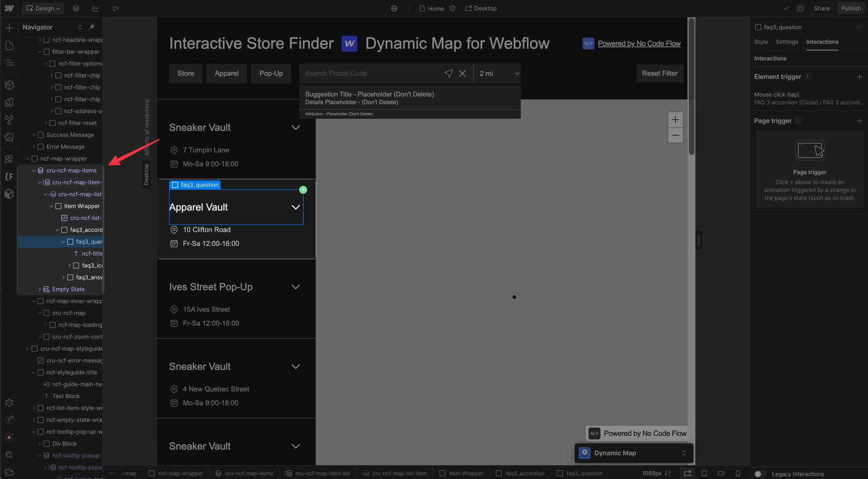Click the canvas vertical scrollbar thumb
This screenshot has width=868, height=479.
click(x=691, y=86)
